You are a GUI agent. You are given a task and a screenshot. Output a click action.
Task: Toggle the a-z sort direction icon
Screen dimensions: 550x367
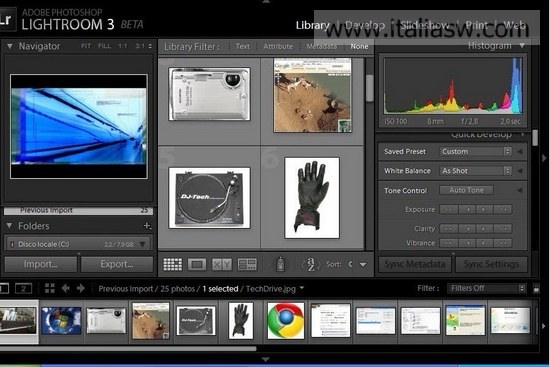click(x=311, y=264)
